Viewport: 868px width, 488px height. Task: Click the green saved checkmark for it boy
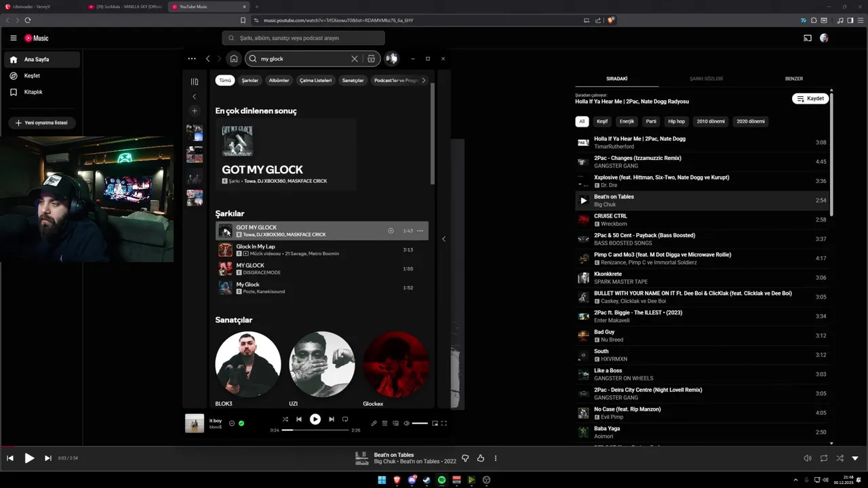tap(241, 424)
